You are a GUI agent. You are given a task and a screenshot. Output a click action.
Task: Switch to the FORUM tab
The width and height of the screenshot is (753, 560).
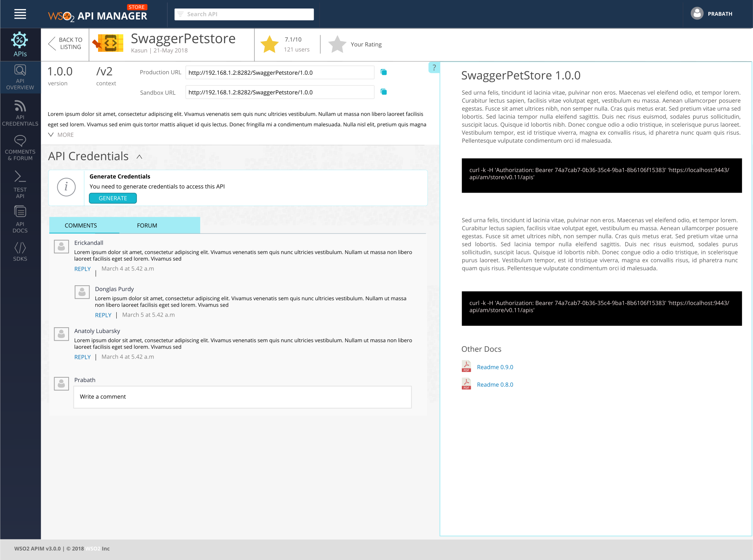pyautogui.click(x=147, y=225)
